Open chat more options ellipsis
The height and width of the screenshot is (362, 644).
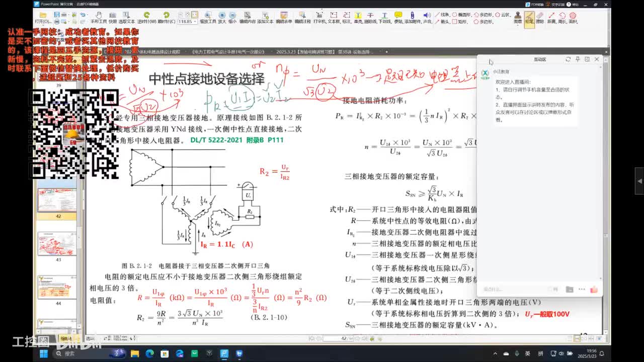click(582, 289)
